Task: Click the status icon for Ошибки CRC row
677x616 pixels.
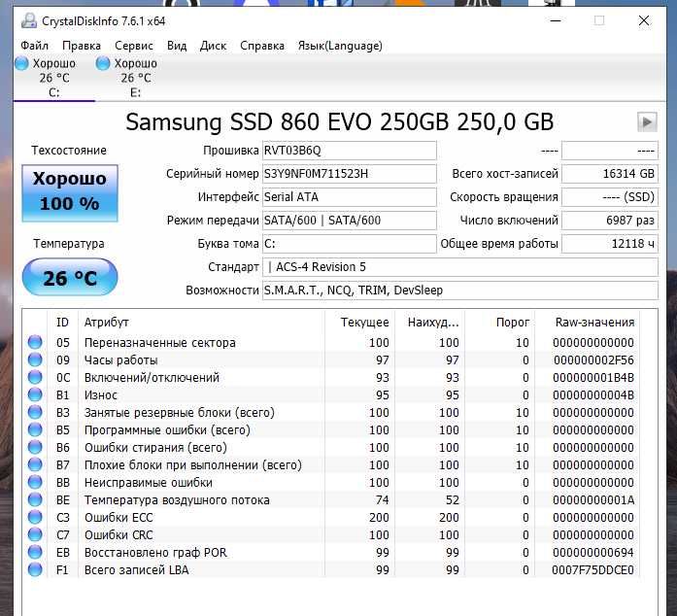Action: pyautogui.click(x=35, y=534)
